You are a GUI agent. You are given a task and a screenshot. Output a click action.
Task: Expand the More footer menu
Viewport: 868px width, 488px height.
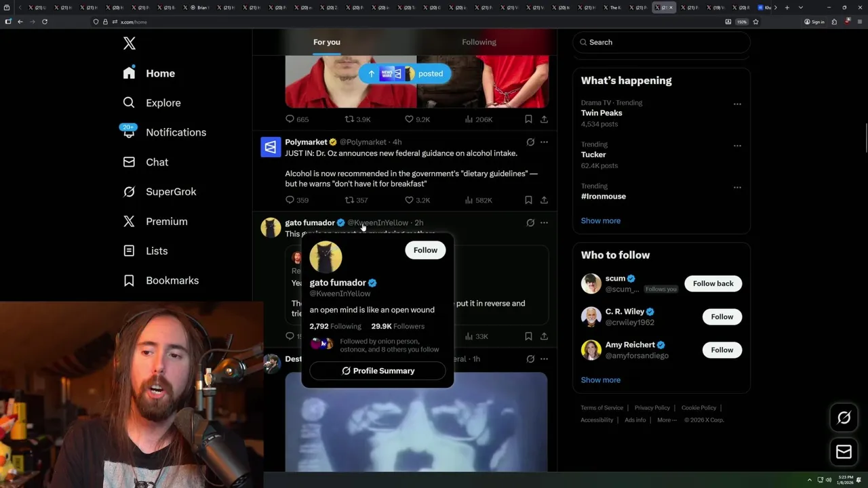pyautogui.click(x=667, y=420)
